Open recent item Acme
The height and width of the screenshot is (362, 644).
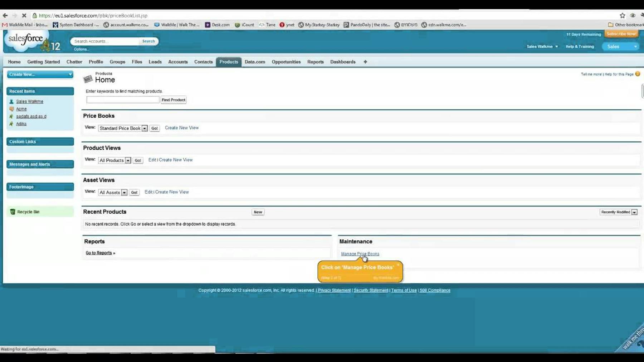coord(21,109)
